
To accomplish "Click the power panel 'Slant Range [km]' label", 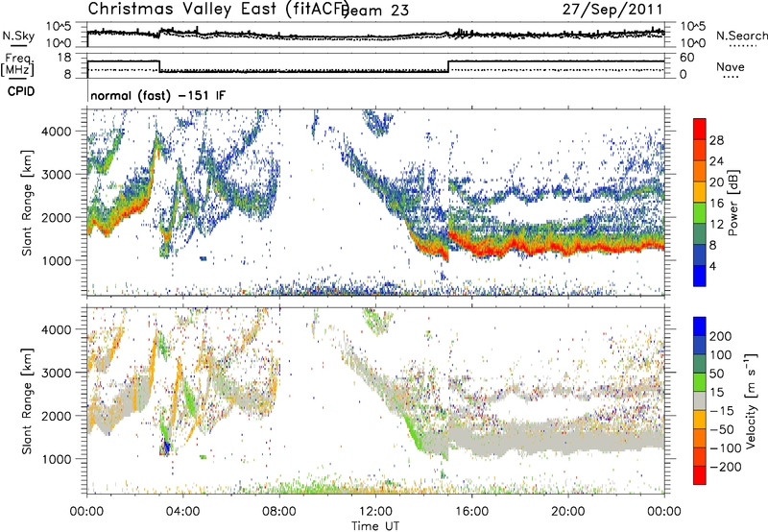I will (27, 203).
